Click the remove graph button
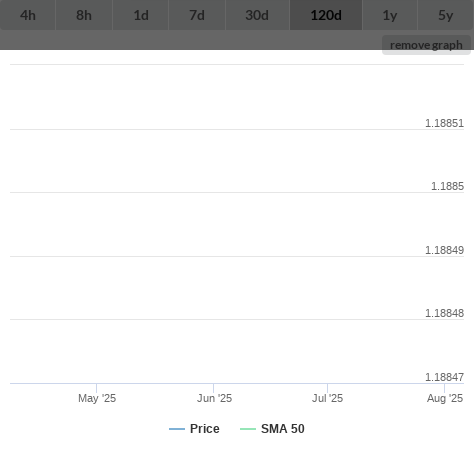The height and width of the screenshot is (455, 474). coord(426,45)
